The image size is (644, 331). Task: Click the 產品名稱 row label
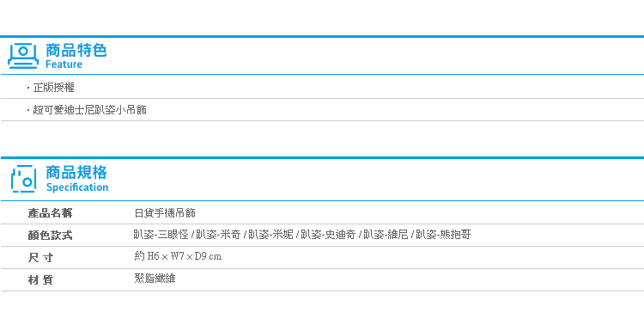(x=50, y=213)
